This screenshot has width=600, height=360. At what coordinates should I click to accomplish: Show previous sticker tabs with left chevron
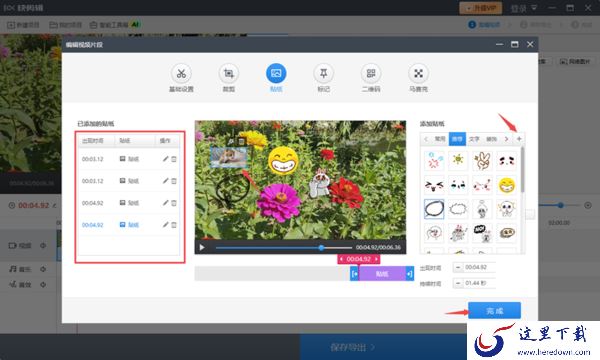(426, 139)
